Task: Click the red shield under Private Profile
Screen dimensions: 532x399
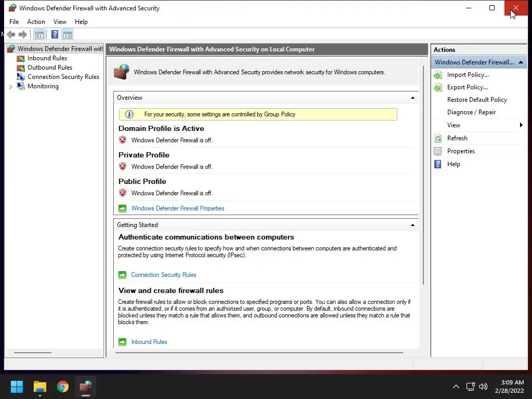Action: pos(123,166)
